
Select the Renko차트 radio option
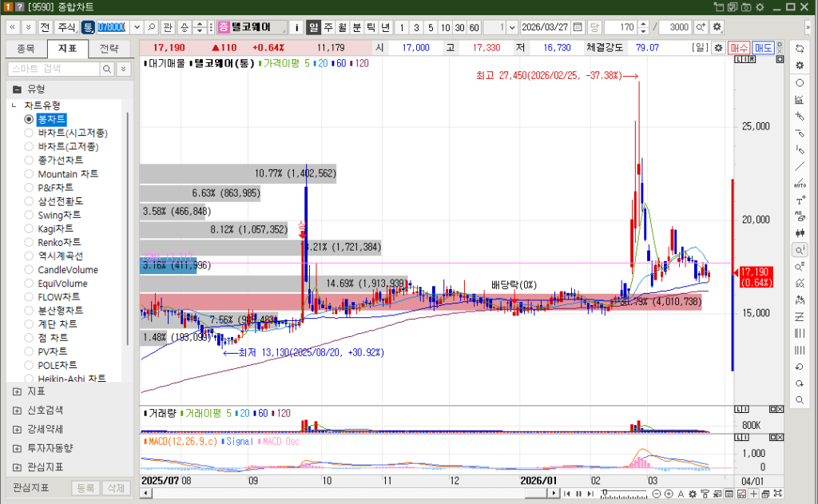[x=29, y=242]
